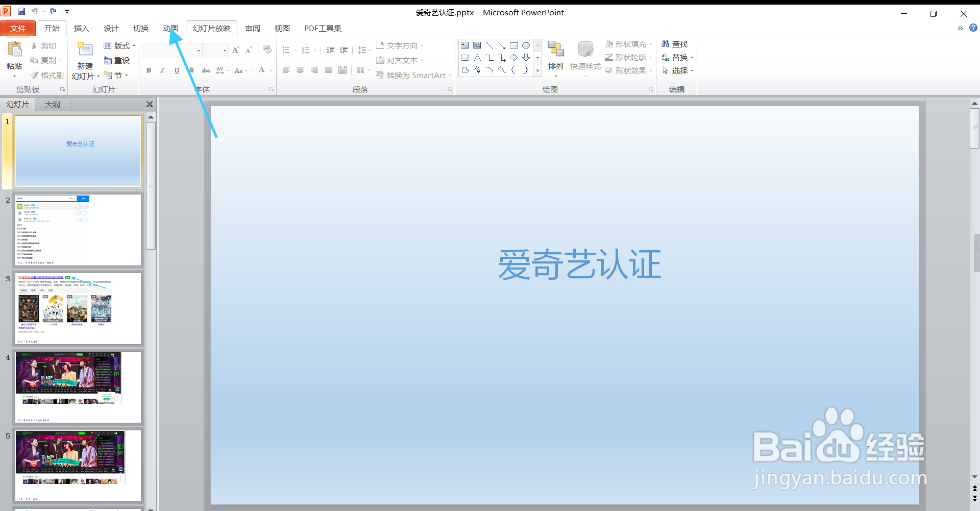Open the 文件 file tab
The width and height of the screenshot is (980, 511).
coord(18,29)
